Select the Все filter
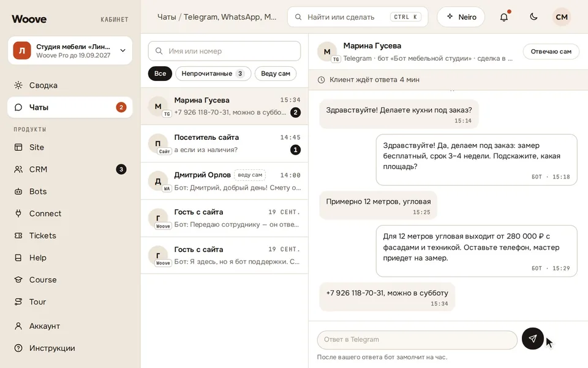This screenshot has height=368, width=588. click(160, 74)
